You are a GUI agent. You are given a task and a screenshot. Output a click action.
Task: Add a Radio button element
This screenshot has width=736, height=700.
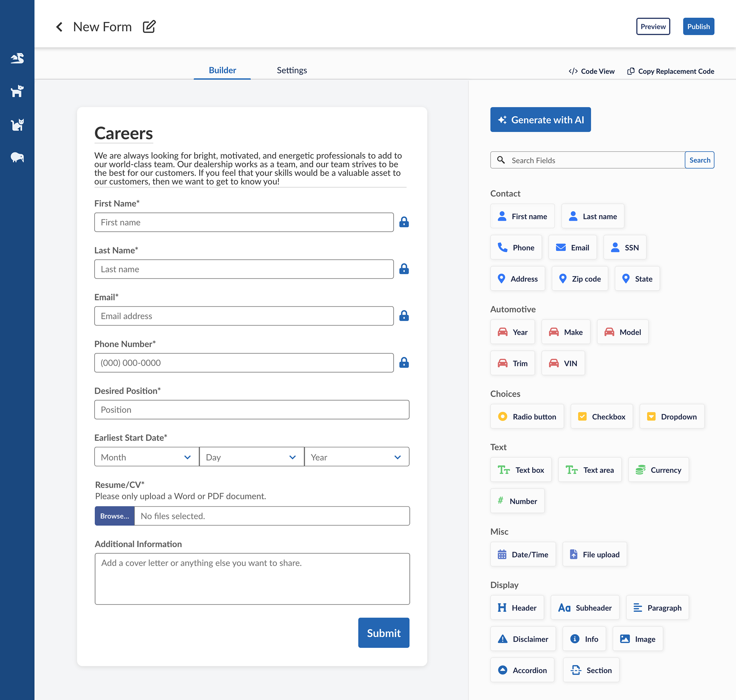point(527,416)
